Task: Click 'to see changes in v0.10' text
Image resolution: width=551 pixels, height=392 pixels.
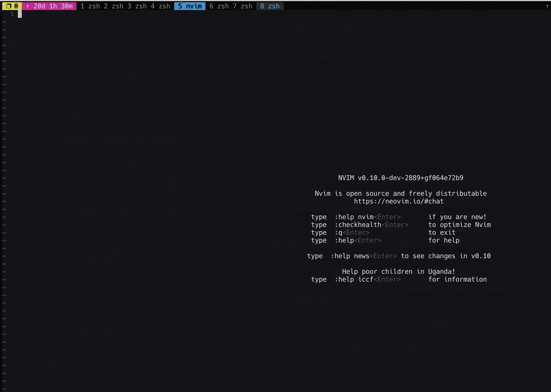Action: [x=445, y=256]
